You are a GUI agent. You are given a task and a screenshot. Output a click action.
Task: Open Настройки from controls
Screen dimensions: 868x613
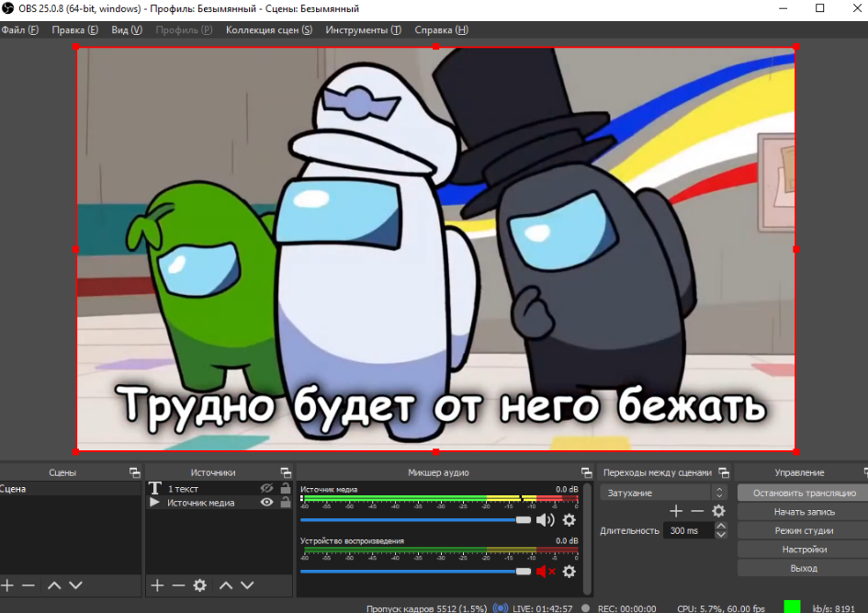804,550
